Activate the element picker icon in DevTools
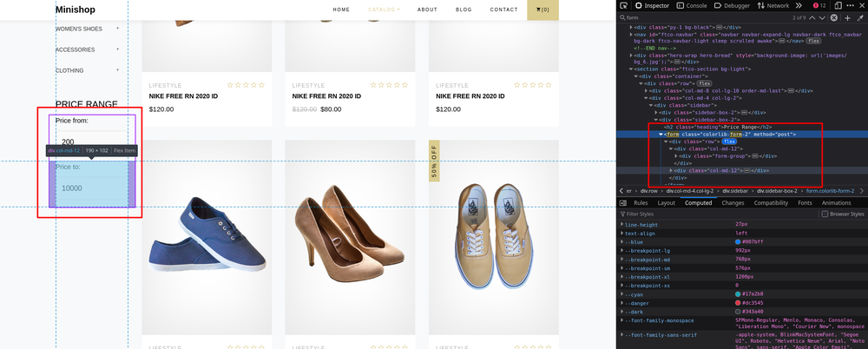868x349 pixels. pyautogui.click(x=623, y=5)
